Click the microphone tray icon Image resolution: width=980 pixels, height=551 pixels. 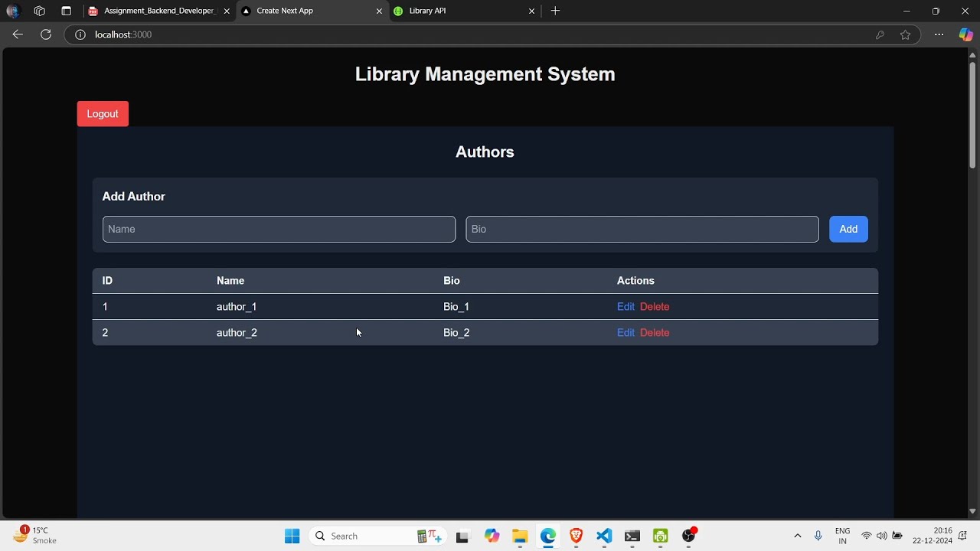click(818, 536)
